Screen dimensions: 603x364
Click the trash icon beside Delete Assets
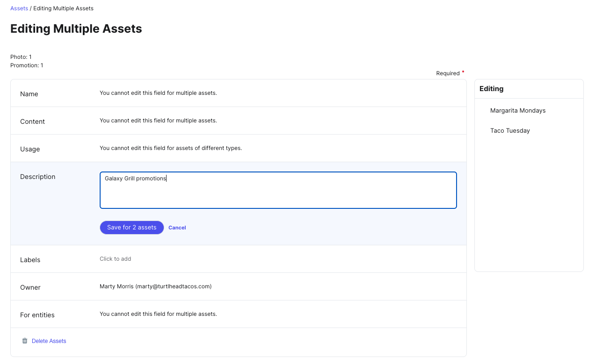[25, 341]
